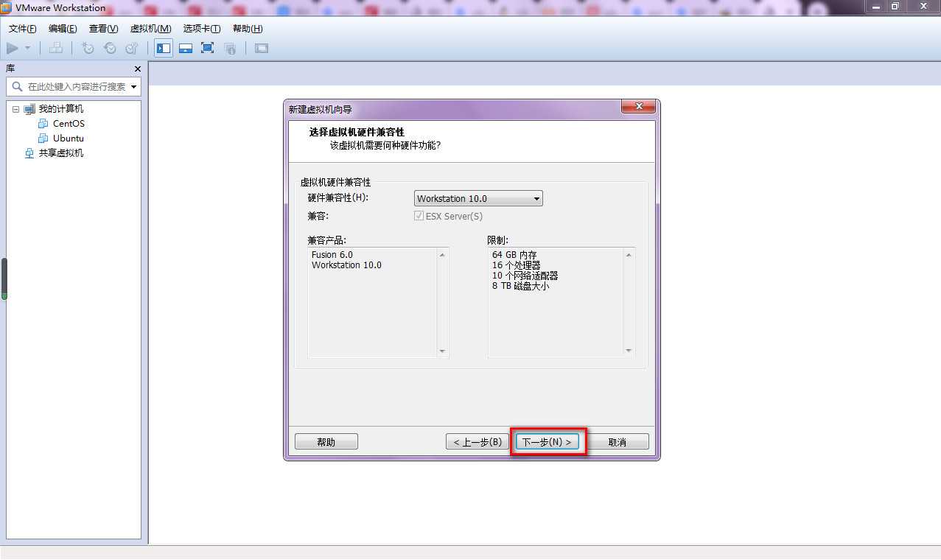Toggle the thumbnail bar view icon

pos(186,48)
